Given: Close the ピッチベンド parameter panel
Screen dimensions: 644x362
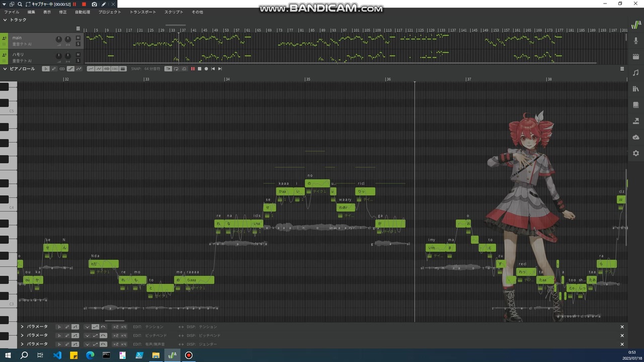Looking at the screenshot, I should (622, 335).
